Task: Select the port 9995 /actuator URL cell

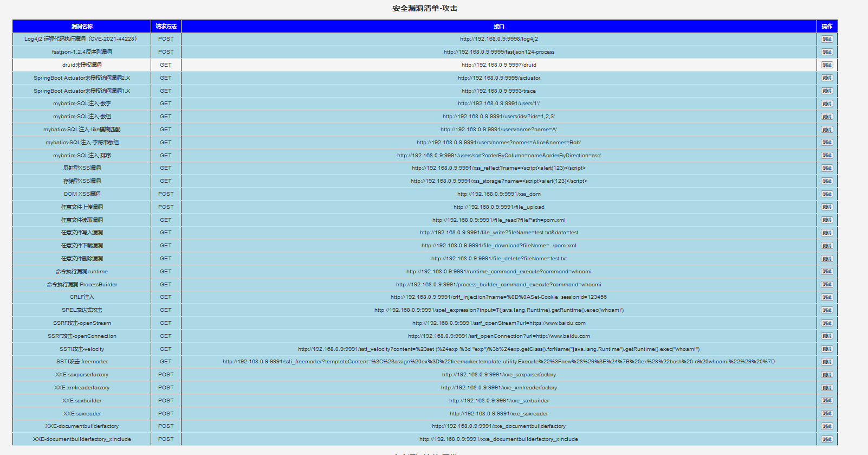Action: point(499,78)
